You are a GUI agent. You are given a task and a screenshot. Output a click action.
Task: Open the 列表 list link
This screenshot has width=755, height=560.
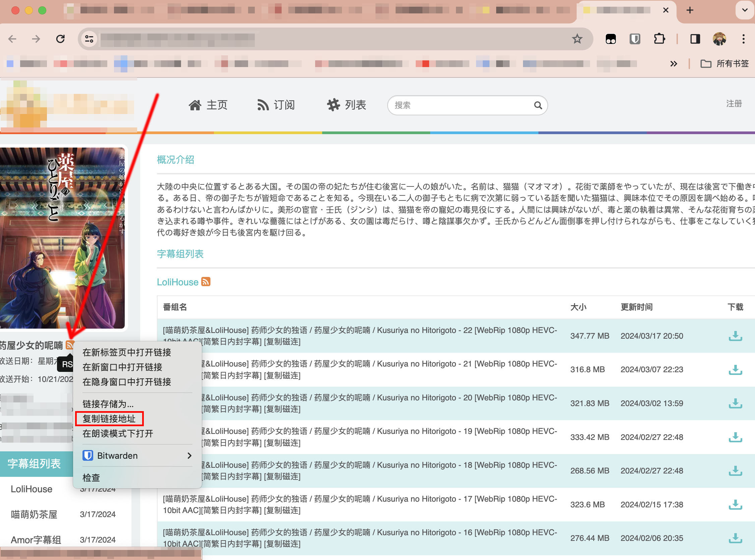346,105
